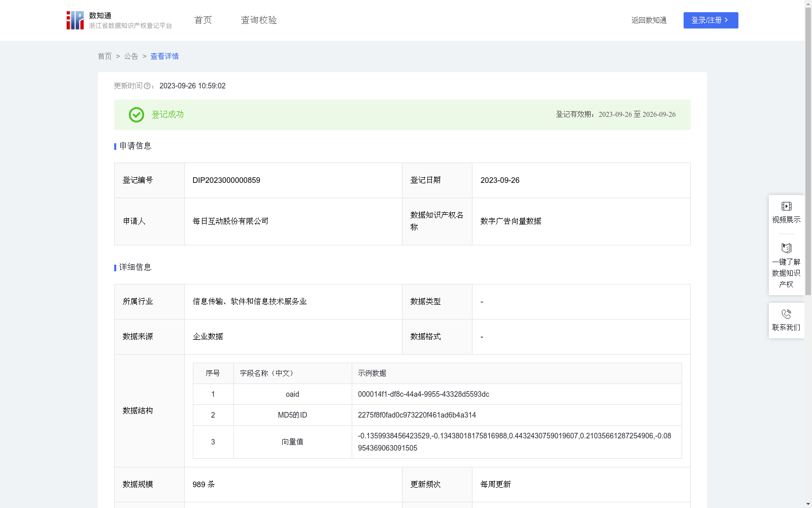This screenshot has height=508, width=812.
Task: Go to 公告 in the breadcrumb
Action: point(131,56)
